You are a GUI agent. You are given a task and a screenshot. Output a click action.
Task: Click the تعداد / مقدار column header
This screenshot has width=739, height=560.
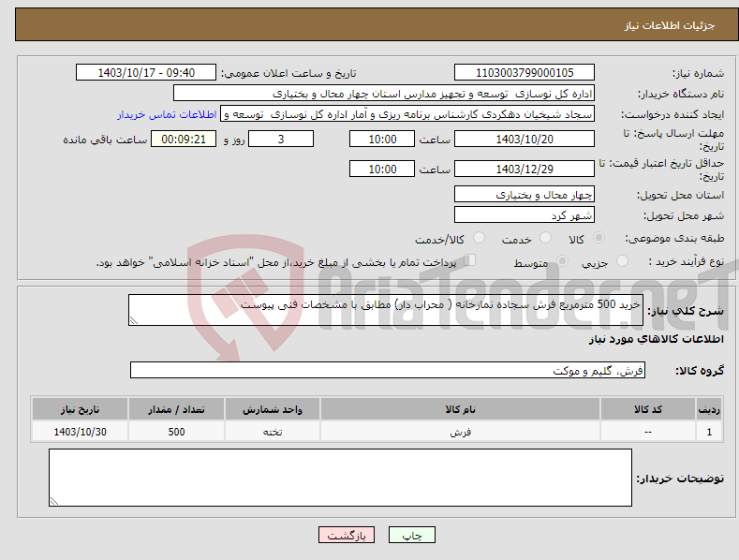point(176,409)
